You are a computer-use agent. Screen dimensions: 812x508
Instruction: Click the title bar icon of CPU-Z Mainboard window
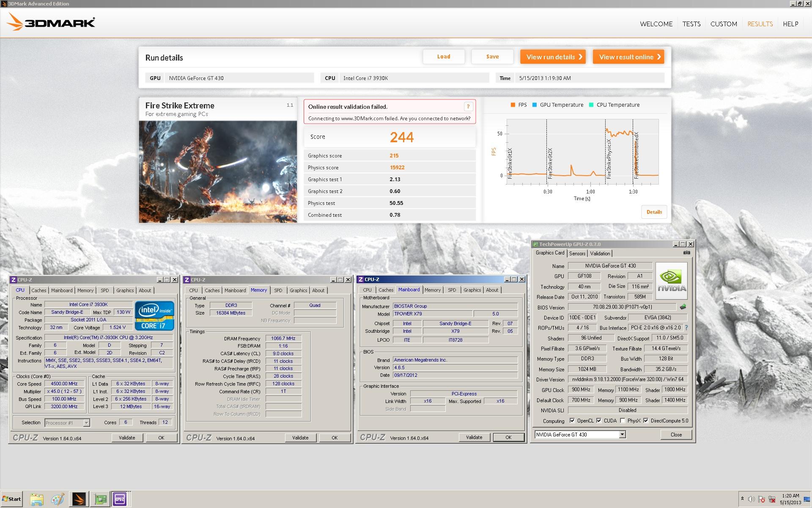[360, 279]
